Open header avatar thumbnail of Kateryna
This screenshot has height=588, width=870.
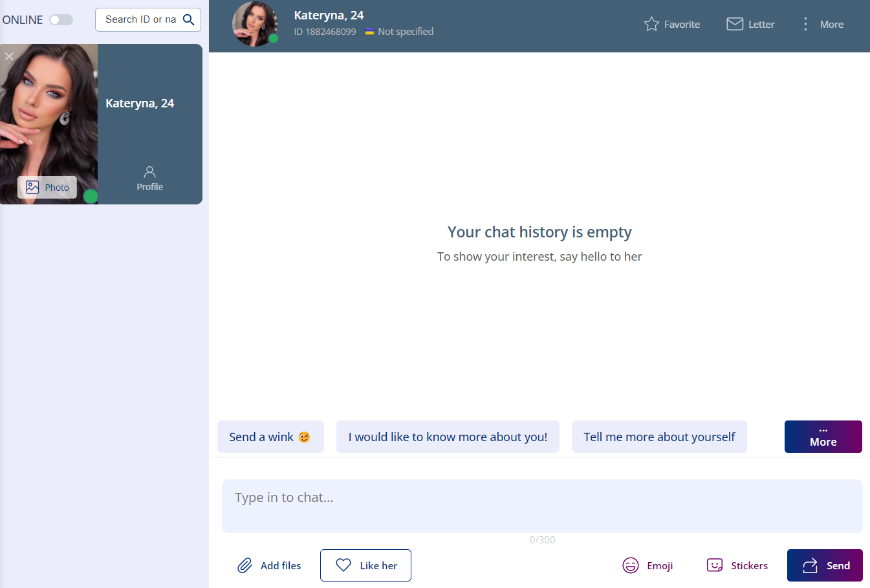[x=255, y=24]
